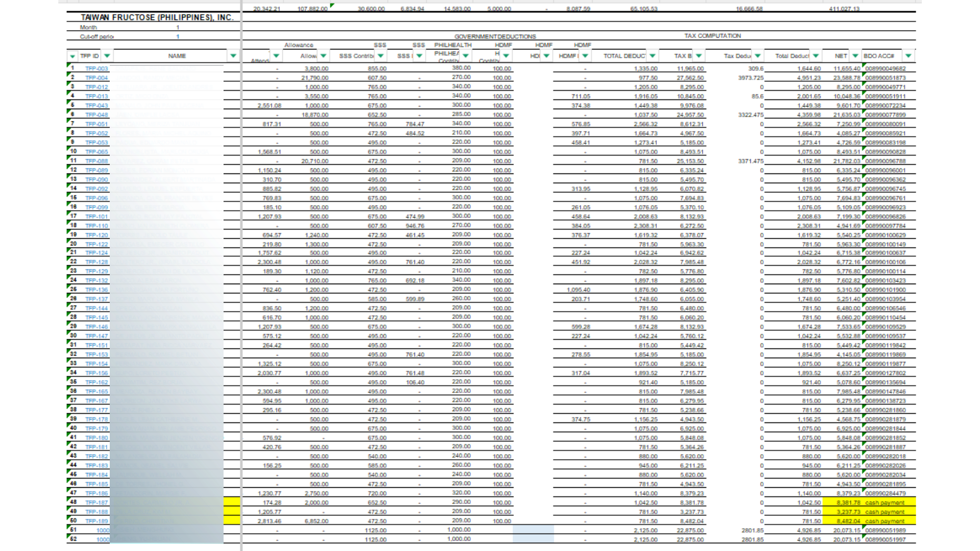Click the GOVERNMENT DEDUCTIONS header cell
Screen dimensions: 980x551
click(x=495, y=37)
